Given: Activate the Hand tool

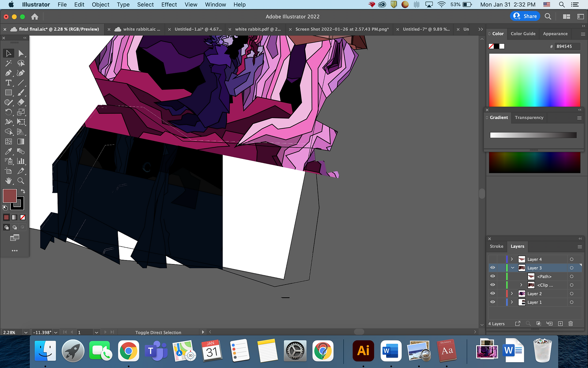Looking at the screenshot, I should click(x=9, y=181).
